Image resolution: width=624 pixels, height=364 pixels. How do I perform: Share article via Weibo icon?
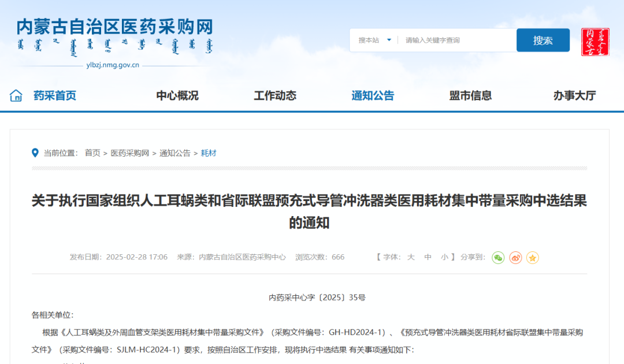(515, 258)
